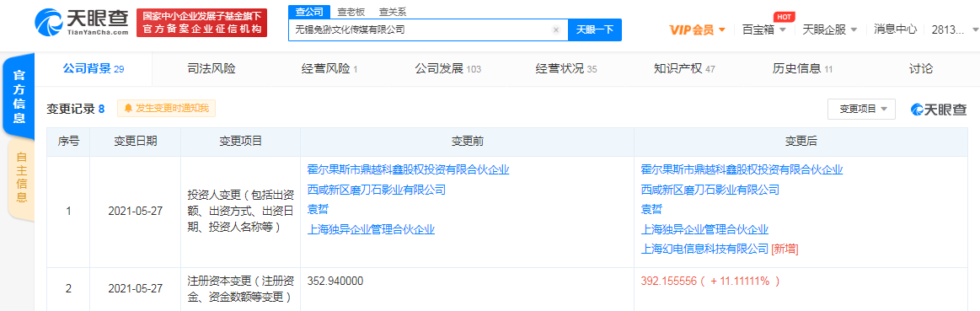Select the 公司背景 tab
Viewport: 980px width, 311px height.
pos(94,69)
